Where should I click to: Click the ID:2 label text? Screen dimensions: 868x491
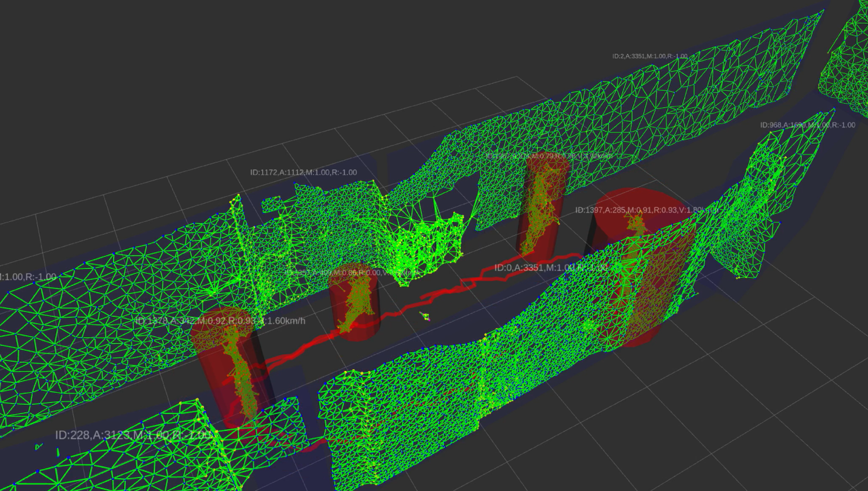tap(649, 57)
